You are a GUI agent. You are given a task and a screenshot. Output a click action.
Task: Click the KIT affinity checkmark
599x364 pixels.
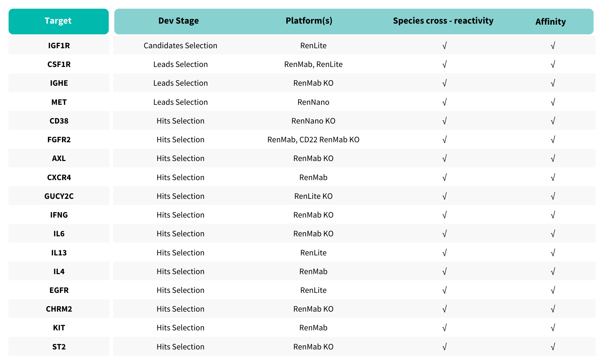553,328
